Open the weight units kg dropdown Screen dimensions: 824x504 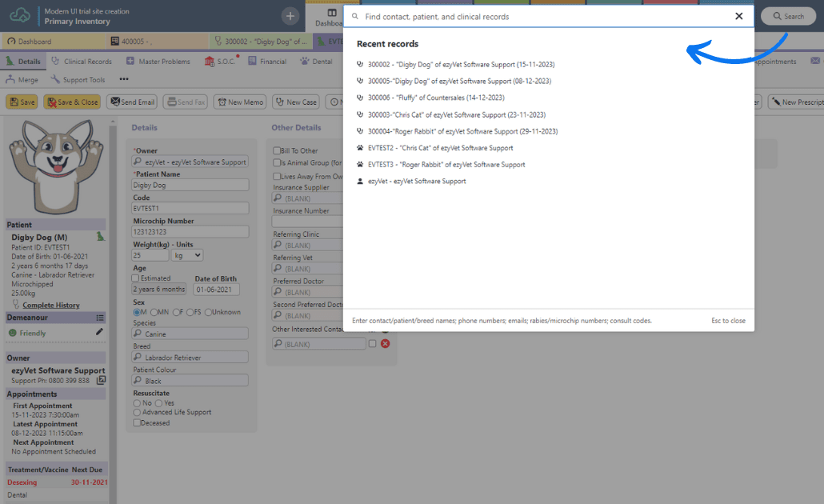click(x=187, y=255)
